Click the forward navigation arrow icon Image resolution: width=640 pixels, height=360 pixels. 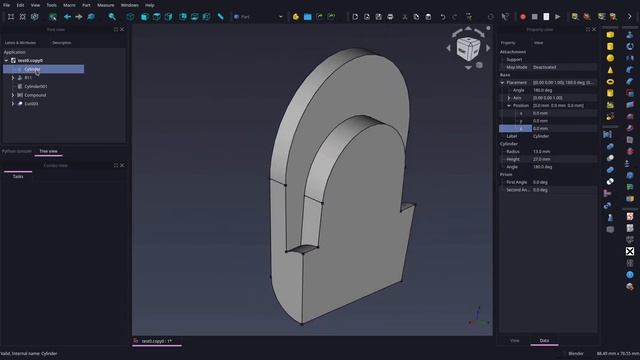coord(78,17)
